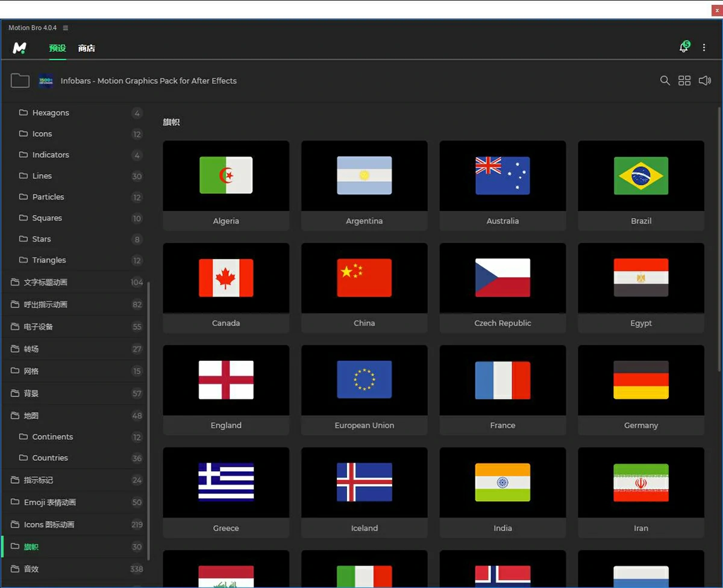Screen dimensions: 723x588
Task: Switch to the 商店 tab
Action: click(x=87, y=48)
